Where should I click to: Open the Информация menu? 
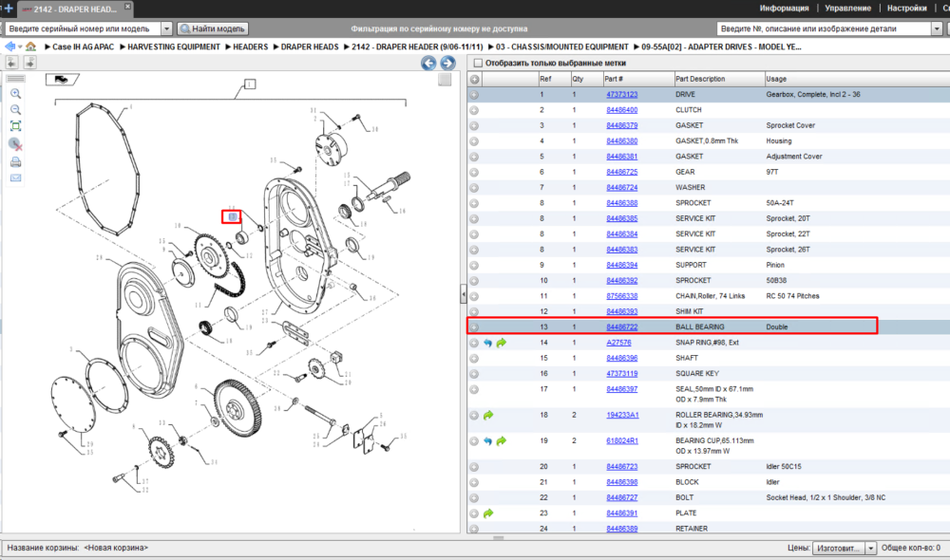click(784, 9)
